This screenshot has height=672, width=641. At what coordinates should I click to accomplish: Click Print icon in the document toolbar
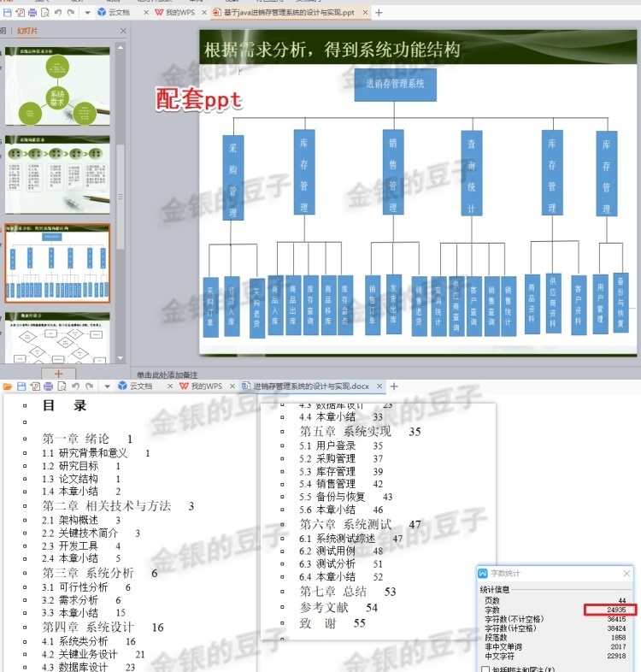point(49,386)
